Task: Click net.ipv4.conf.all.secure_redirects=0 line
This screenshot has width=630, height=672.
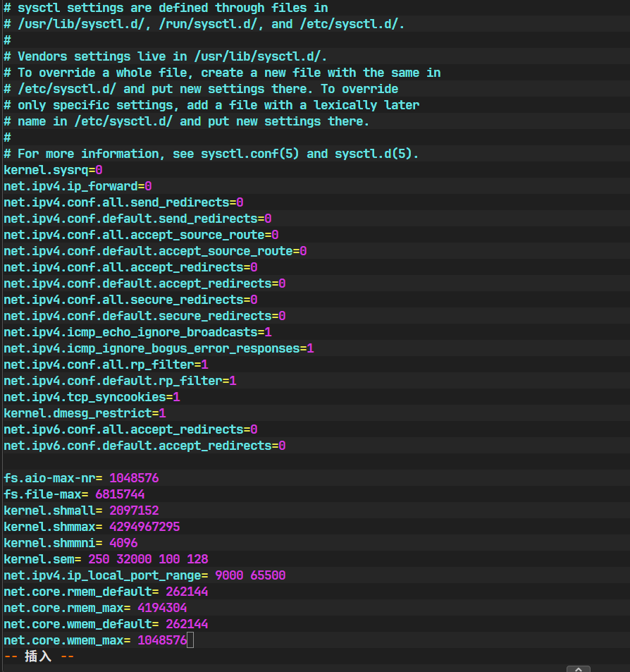Action: click(130, 300)
